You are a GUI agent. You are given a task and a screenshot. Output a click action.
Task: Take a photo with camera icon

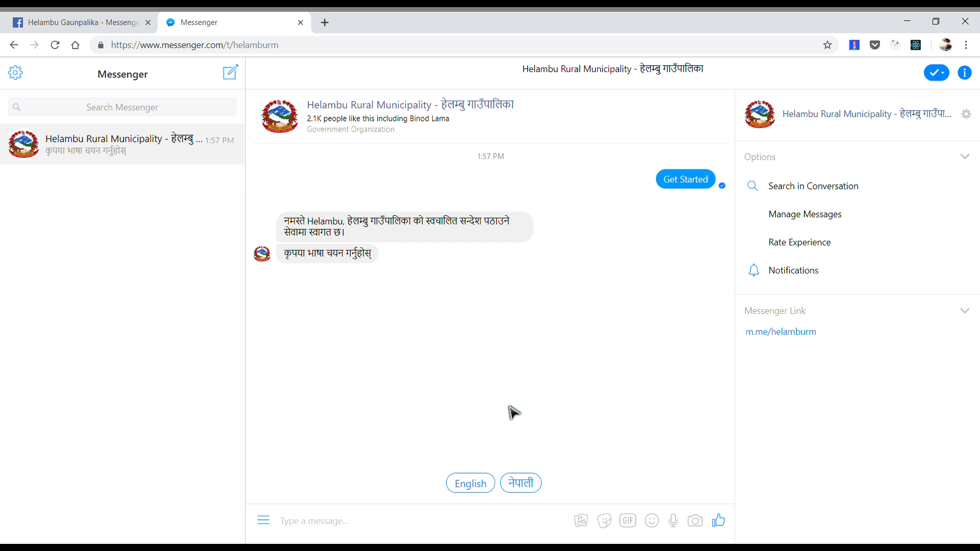click(x=695, y=520)
